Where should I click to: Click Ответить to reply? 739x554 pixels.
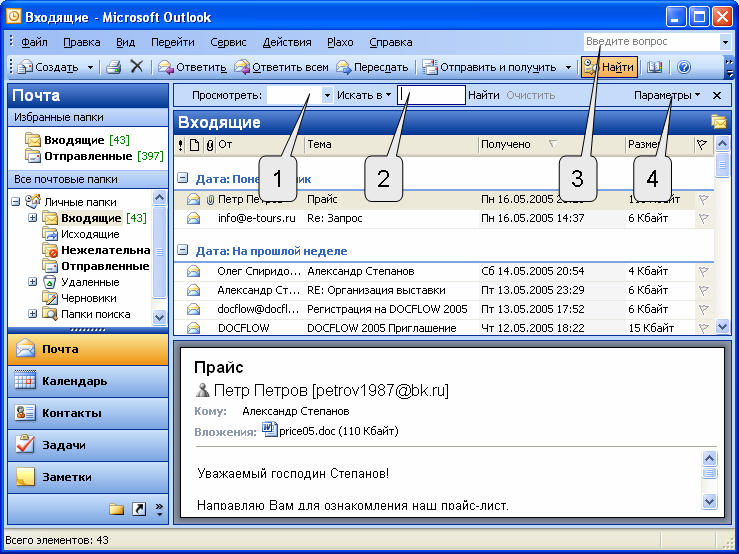pos(192,67)
